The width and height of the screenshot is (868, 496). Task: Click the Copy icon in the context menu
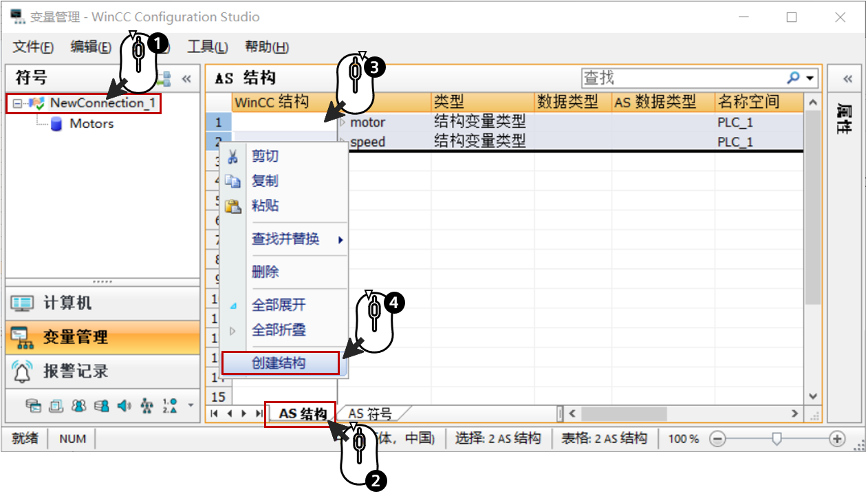pyautogui.click(x=232, y=182)
